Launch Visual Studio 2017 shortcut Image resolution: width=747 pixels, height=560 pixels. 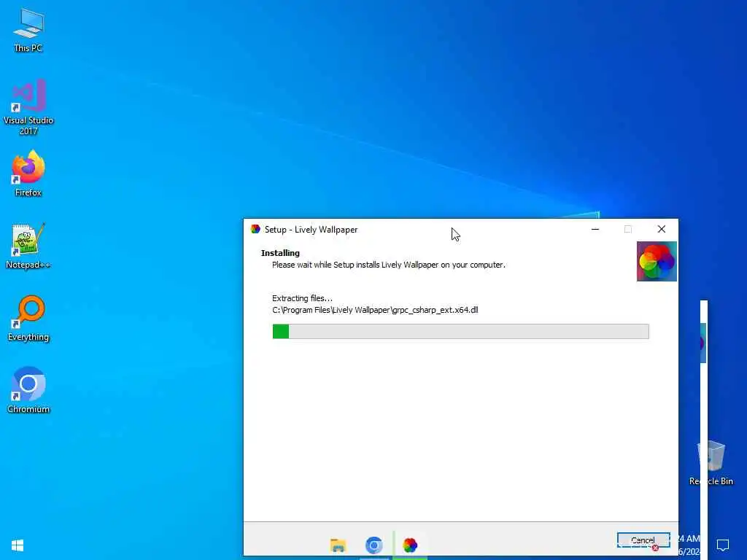point(28,106)
